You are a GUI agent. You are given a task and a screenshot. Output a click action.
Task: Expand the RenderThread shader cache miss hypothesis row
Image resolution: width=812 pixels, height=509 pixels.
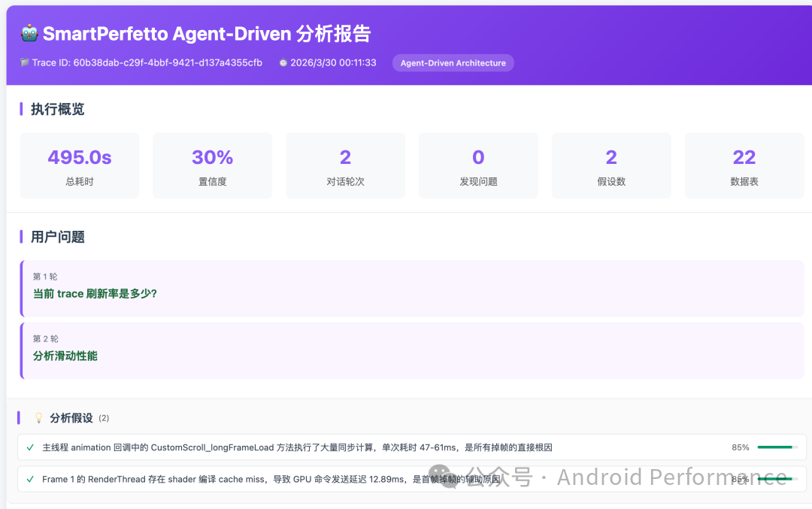click(412, 480)
